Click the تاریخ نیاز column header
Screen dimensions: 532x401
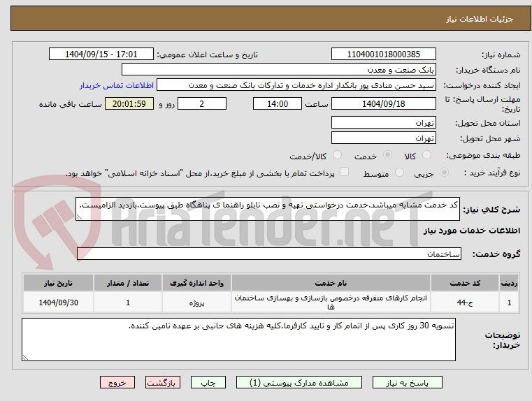[58, 283]
